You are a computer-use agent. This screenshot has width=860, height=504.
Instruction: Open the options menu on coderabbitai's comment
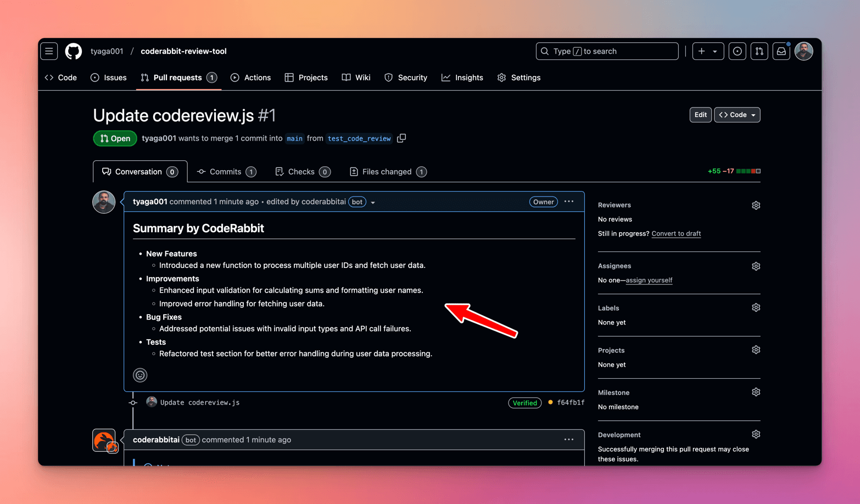coord(569,440)
